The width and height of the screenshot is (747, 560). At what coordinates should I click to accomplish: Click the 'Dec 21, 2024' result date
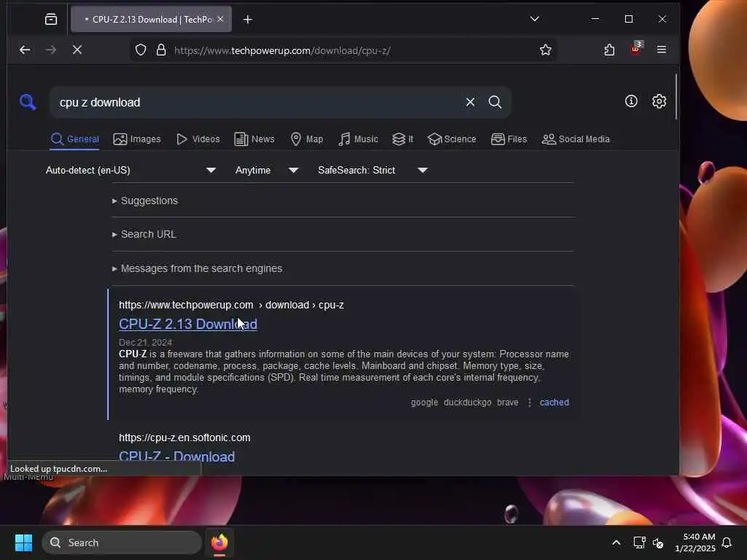[x=145, y=343]
